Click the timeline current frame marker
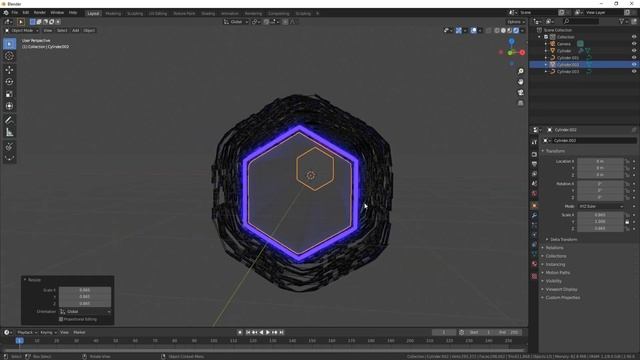 (x=19, y=341)
